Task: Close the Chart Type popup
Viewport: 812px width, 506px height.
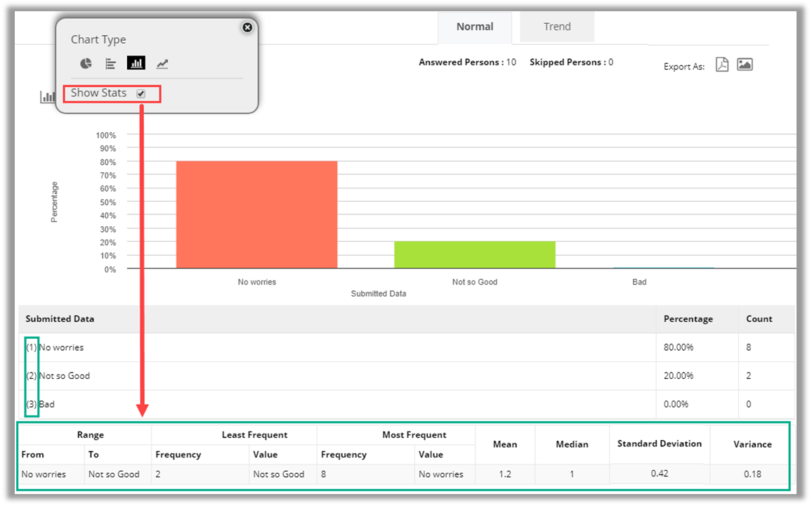Action: coord(247,27)
